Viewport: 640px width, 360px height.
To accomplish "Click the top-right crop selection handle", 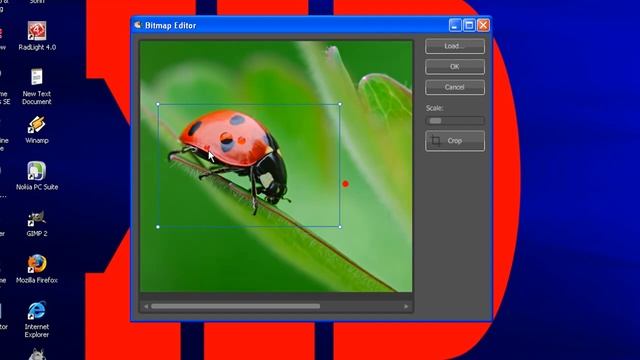I will click(340, 104).
